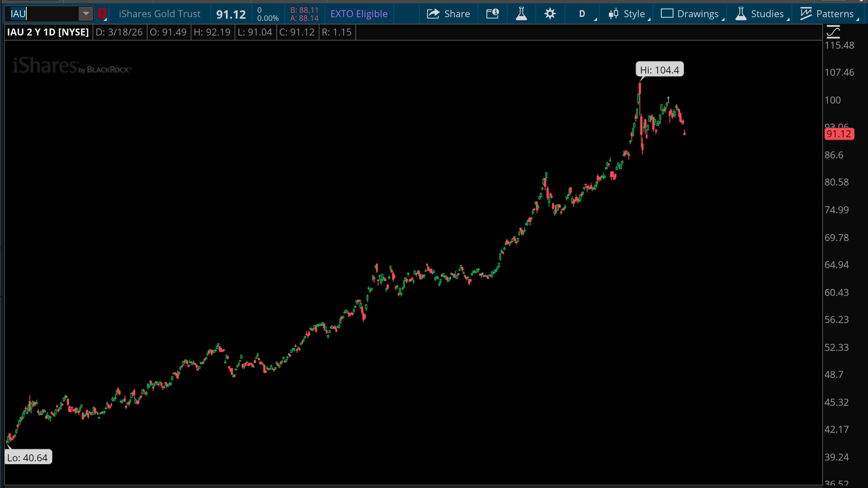The image size is (868, 488).
Task: Open chart settings gear icon
Action: point(550,14)
